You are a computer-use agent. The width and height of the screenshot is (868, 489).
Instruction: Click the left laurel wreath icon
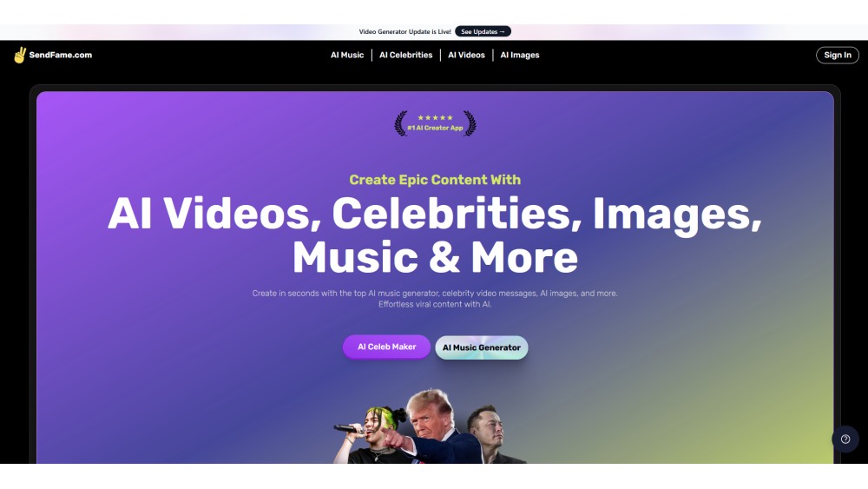[x=401, y=123]
